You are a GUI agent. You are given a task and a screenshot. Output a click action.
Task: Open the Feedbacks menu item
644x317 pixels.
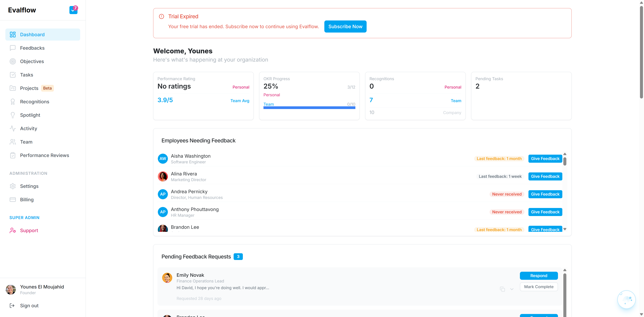[x=32, y=48]
